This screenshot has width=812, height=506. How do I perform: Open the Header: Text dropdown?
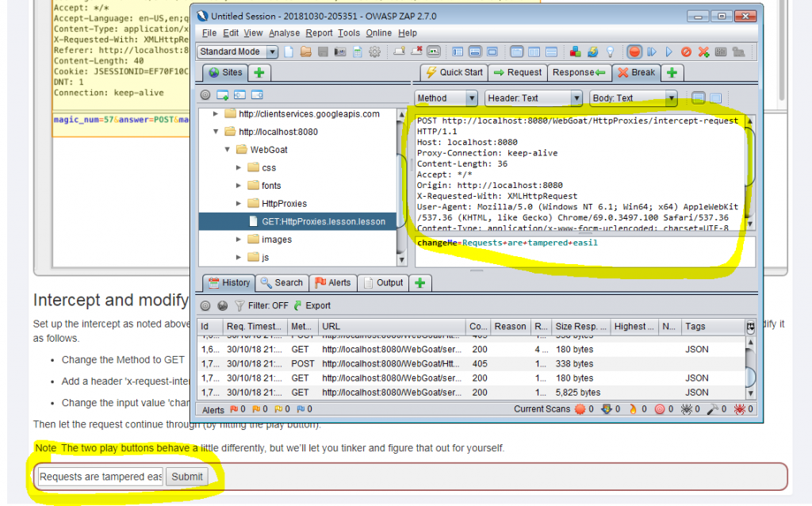pyautogui.click(x=534, y=98)
